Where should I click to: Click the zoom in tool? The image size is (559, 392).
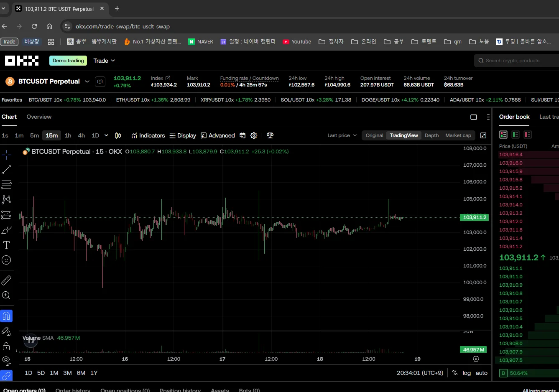6,295
